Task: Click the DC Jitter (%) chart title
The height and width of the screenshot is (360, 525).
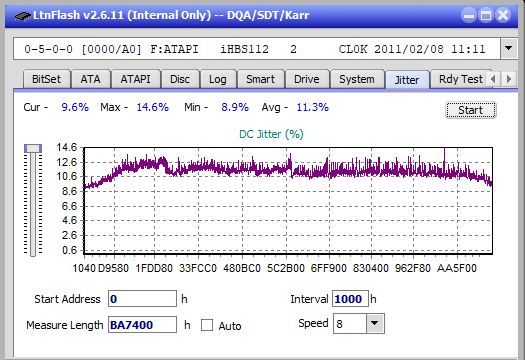Action: [x=271, y=134]
